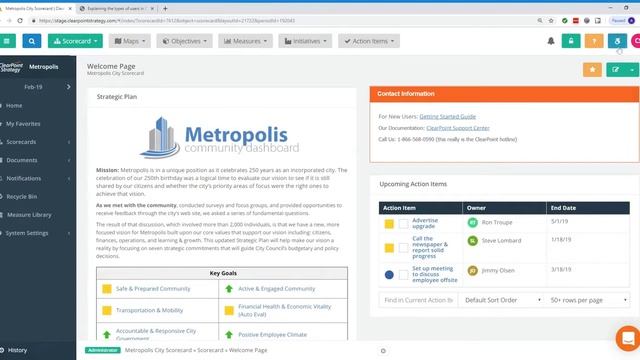Click yellow status of Advertise upgrade
Screen dimensions: 640x360
point(389,224)
